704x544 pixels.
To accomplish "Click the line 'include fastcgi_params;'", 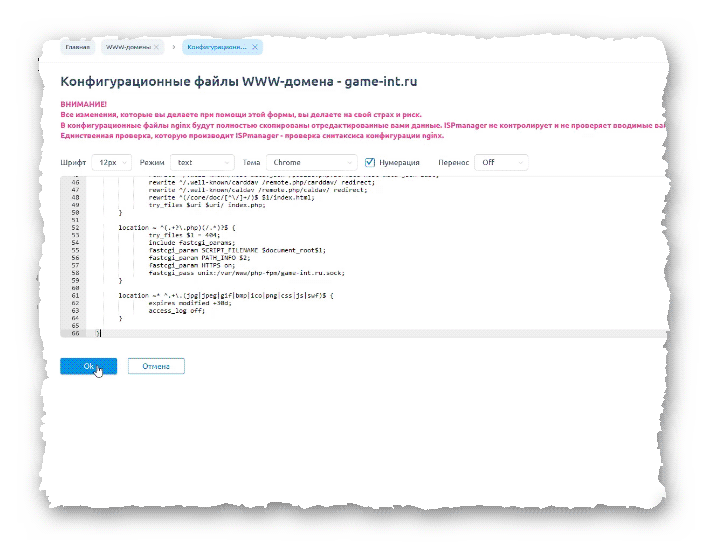I will coord(192,242).
